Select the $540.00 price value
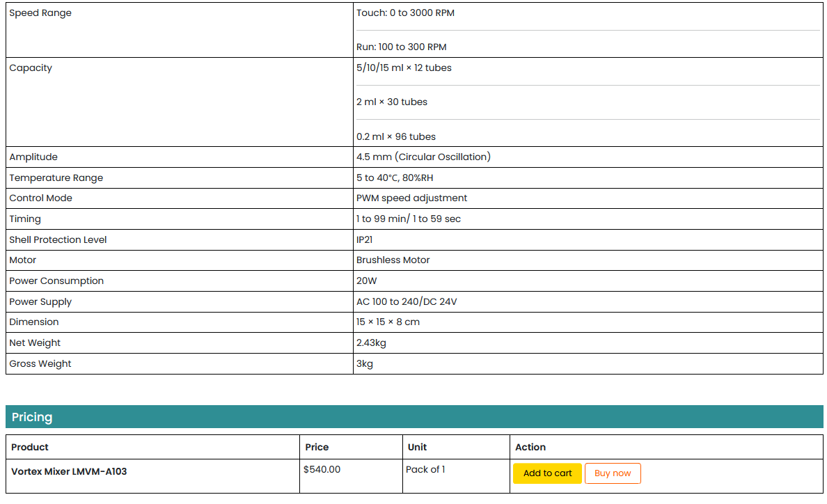Screen dimensions: 827x504 click(322, 469)
